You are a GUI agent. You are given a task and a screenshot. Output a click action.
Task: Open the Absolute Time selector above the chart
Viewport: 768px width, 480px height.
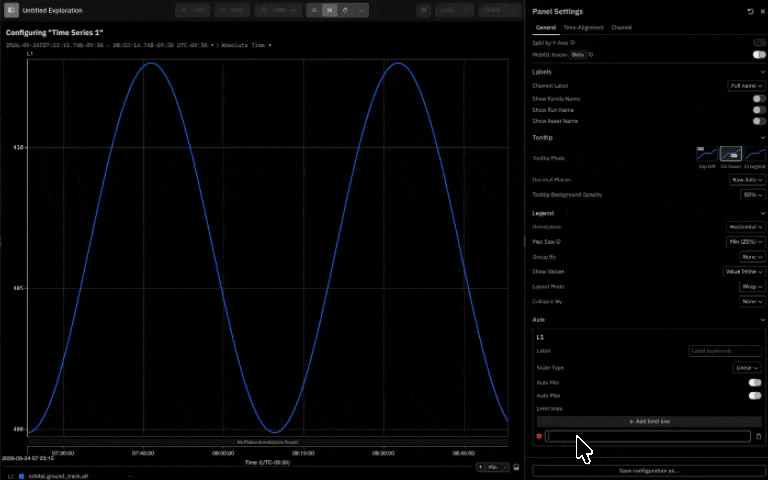pos(246,45)
